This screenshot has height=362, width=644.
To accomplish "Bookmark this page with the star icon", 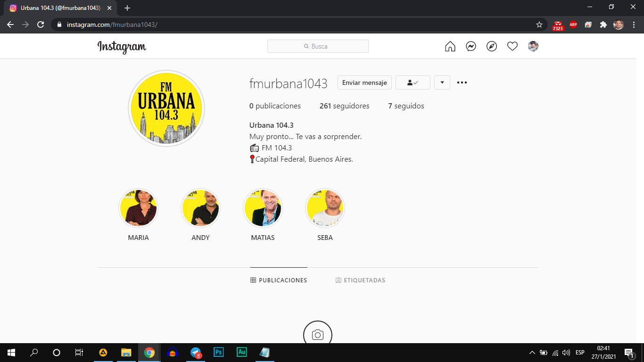I will pyautogui.click(x=539, y=25).
